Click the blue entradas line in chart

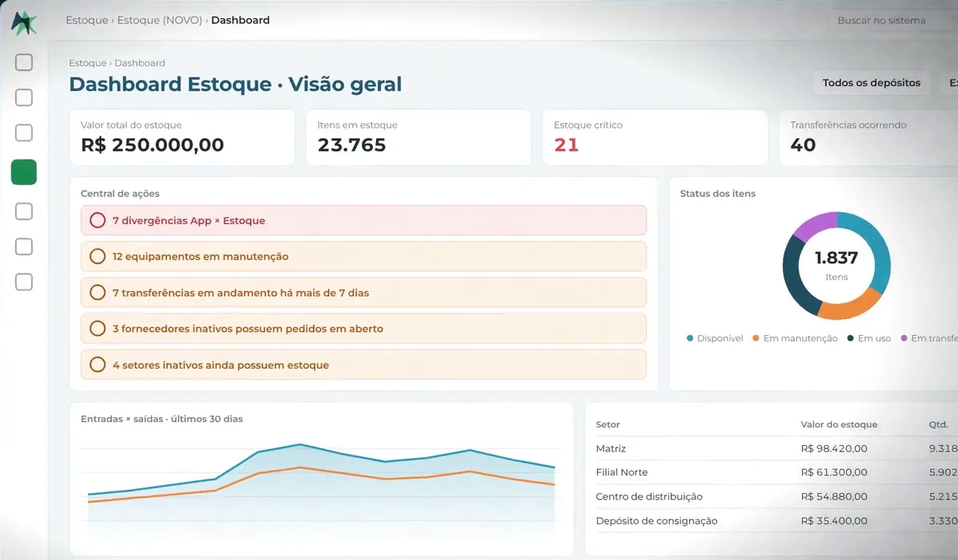[x=299, y=444]
